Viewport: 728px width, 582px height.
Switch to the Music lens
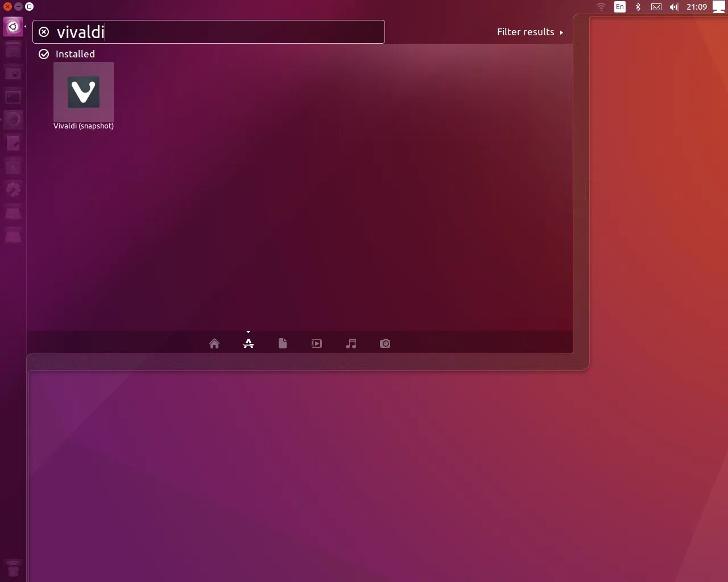351,343
